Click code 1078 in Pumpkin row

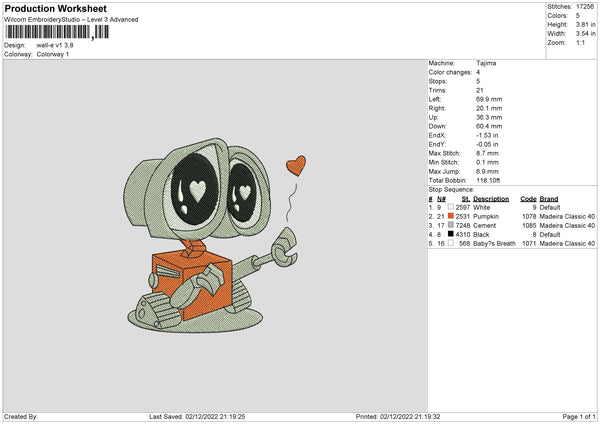click(529, 216)
